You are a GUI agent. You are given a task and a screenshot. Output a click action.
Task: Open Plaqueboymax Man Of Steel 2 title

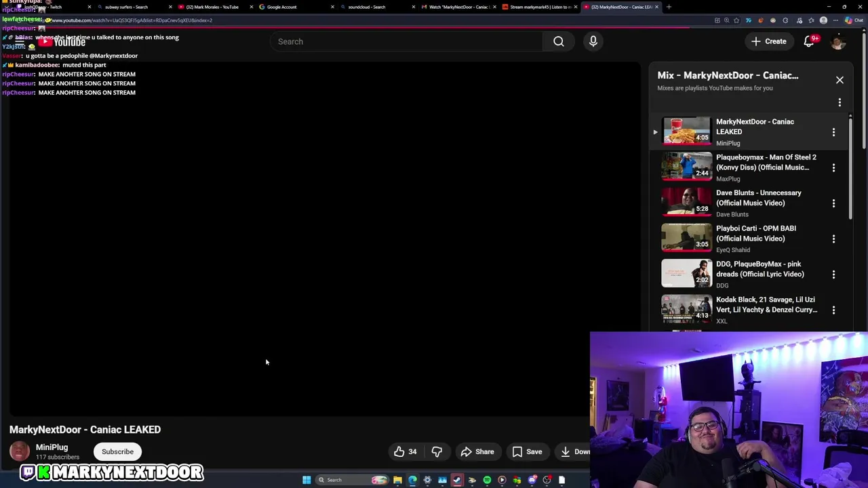coord(766,162)
